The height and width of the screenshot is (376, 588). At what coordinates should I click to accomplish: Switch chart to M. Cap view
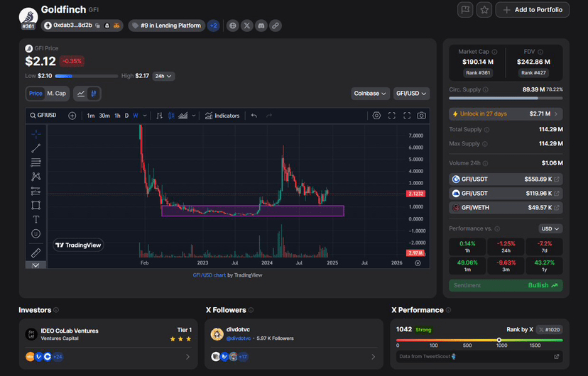point(56,94)
